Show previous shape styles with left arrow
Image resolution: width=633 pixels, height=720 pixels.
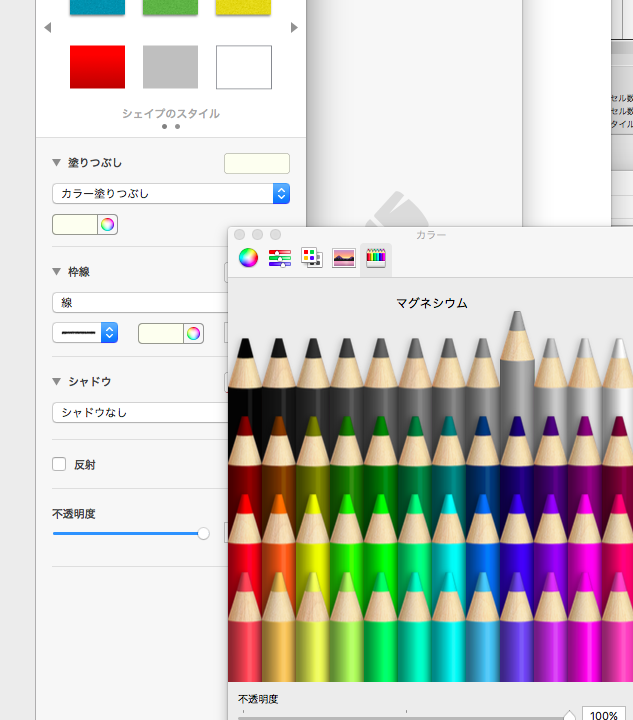coord(47,28)
